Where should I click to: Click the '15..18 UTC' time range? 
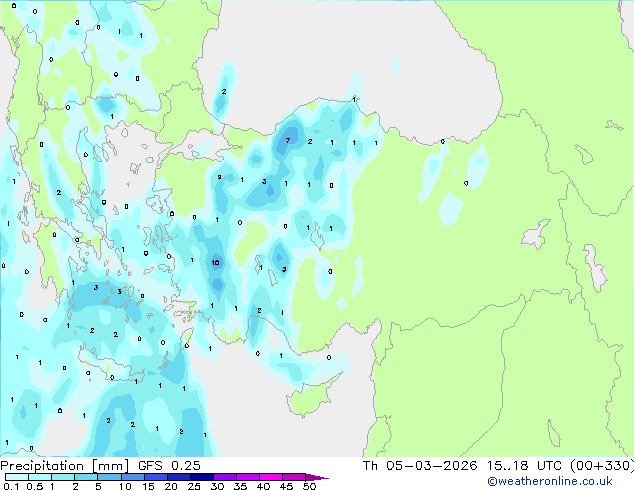tap(524, 466)
